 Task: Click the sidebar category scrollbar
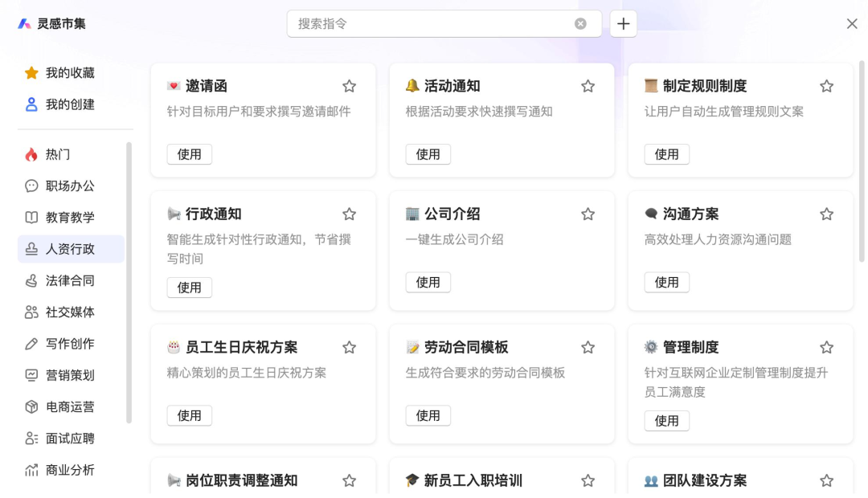pyautogui.click(x=129, y=281)
